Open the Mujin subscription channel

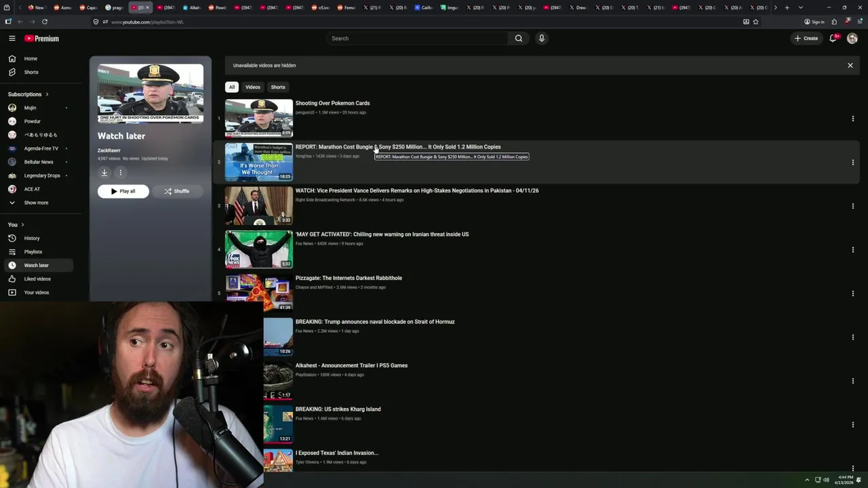(x=39, y=108)
